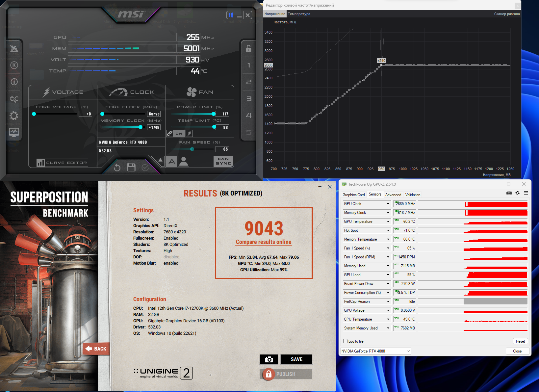
Task: Click Сканер разгона in curve editor
Action: coord(507,14)
